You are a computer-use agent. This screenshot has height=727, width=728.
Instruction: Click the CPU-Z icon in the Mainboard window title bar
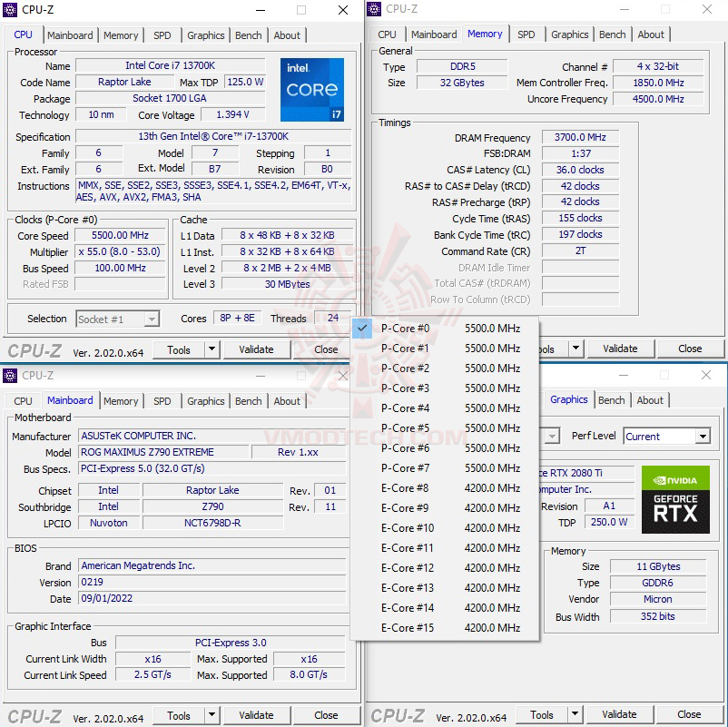tap(9, 375)
